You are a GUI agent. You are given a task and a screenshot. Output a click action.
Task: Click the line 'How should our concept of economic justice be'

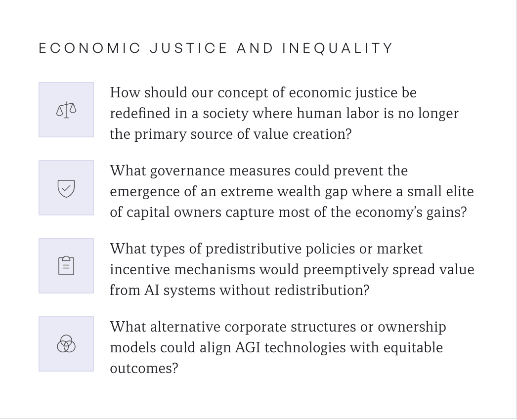[x=263, y=92]
